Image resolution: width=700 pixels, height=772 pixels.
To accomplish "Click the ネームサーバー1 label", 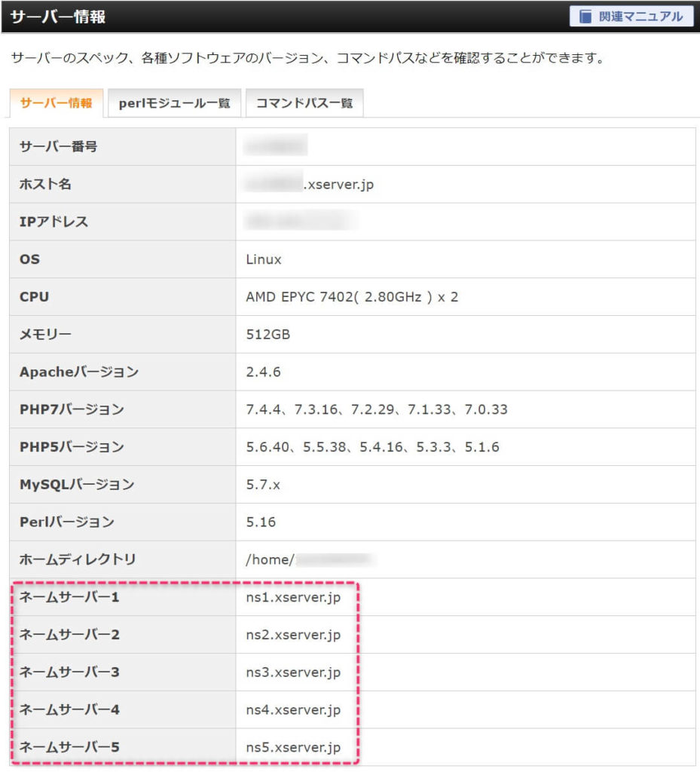I will [x=69, y=597].
